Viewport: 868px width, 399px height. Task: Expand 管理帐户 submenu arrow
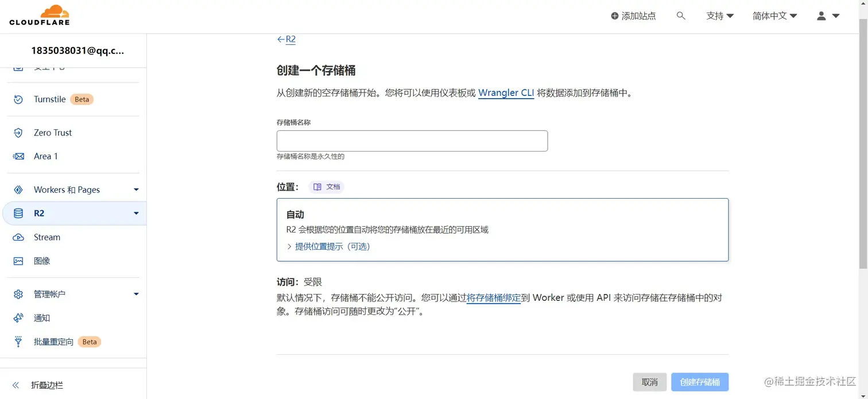136,294
